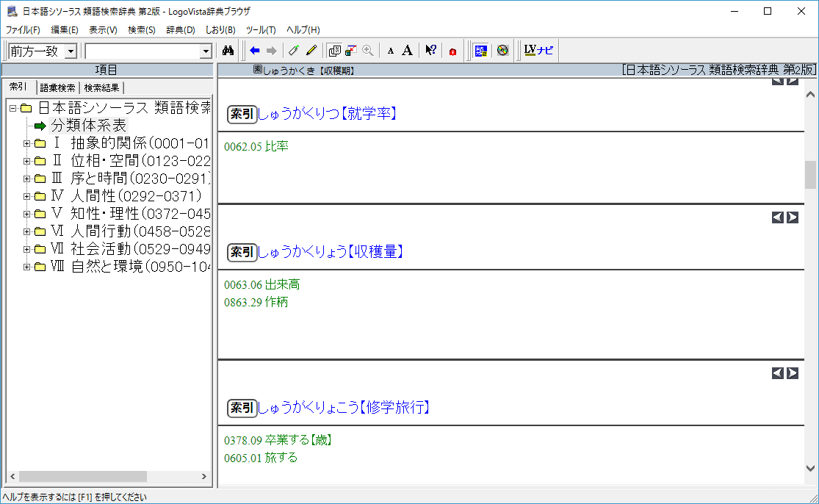Select the blue thesaurus dictionary icon
The width and height of the screenshot is (819, 504).
[480, 51]
